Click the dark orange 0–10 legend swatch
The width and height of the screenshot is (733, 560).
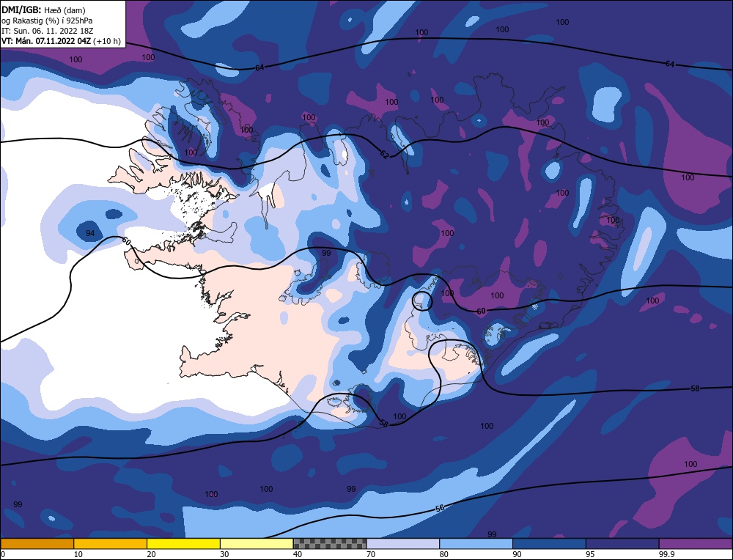point(37,543)
